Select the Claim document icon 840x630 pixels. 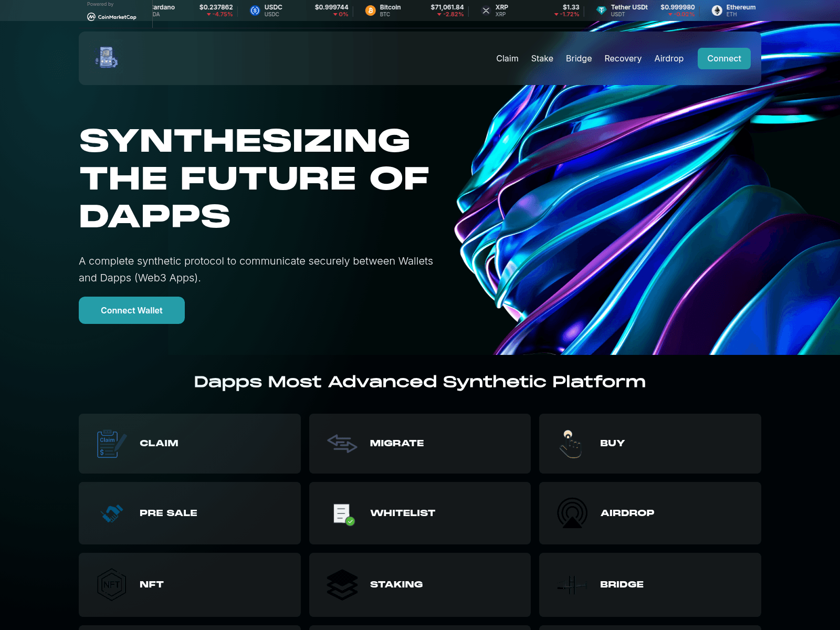pos(109,443)
